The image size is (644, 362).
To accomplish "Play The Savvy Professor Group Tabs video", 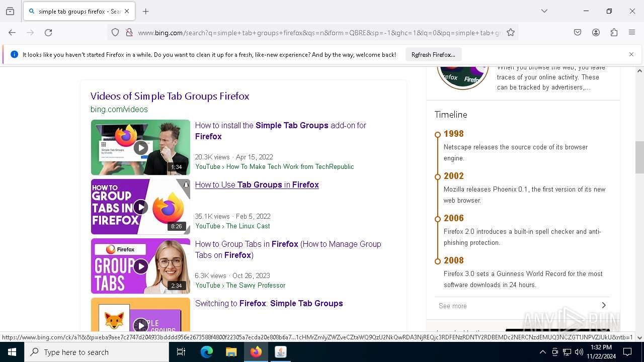I will (x=140, y=266).
